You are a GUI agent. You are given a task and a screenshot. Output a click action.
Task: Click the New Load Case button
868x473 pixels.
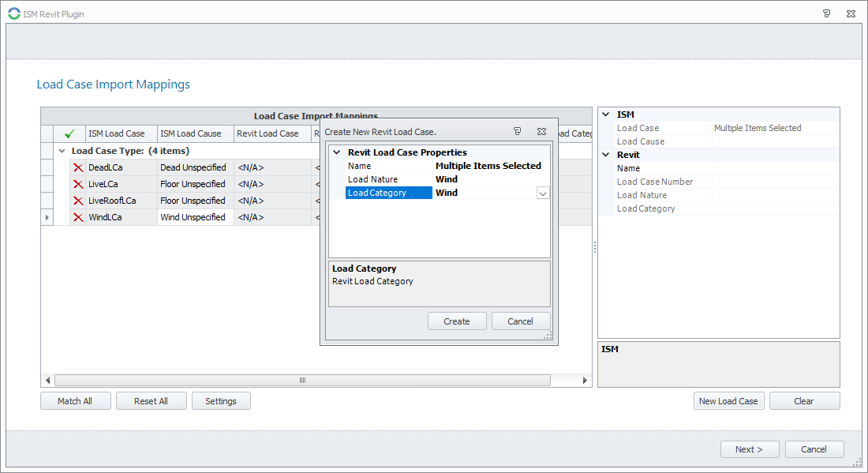(728, 401)
